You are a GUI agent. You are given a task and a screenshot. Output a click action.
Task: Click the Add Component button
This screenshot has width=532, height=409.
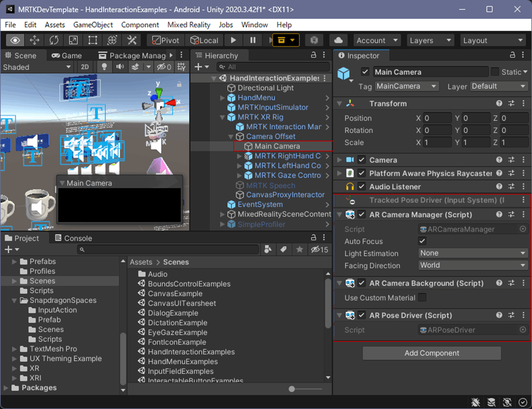(x=432, y=353)
